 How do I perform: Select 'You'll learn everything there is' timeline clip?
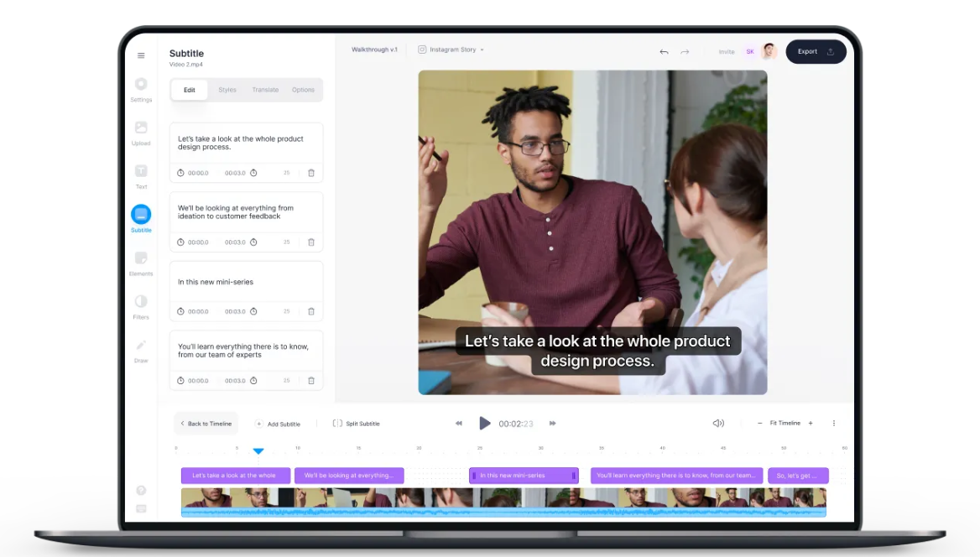pos(677,476)
